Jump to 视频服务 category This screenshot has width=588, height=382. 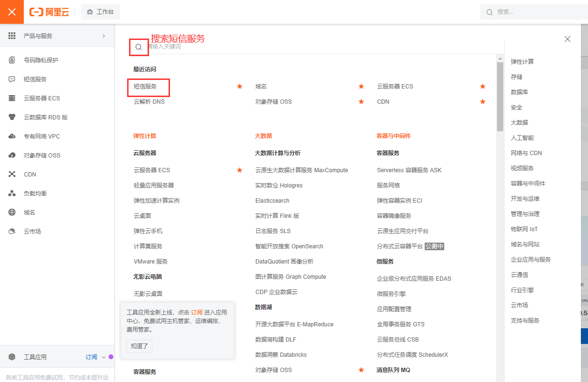(522, 168)
